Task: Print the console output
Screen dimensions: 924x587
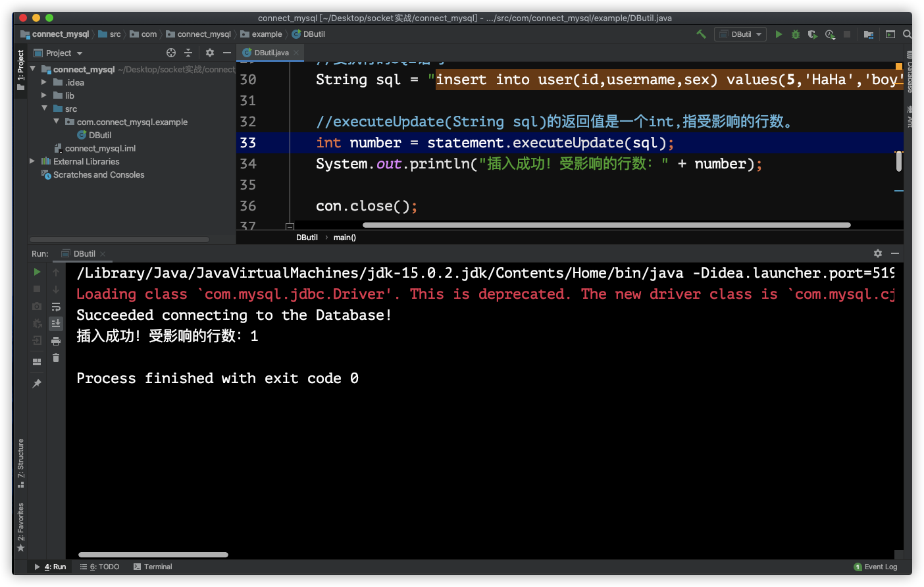Action: (x=56, y=341)
